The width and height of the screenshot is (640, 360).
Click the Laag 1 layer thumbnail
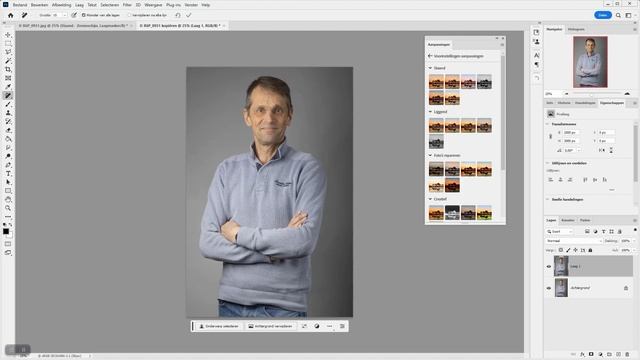coord(561,266)
